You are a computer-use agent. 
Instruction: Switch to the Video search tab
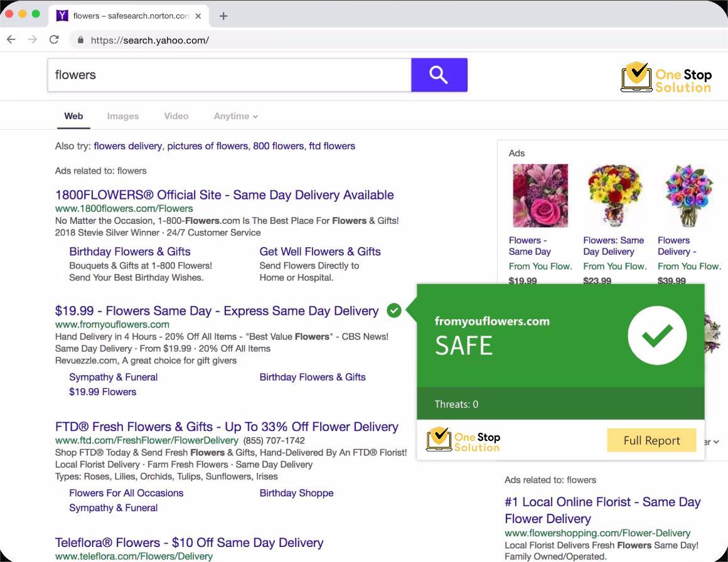(x=176, y=116)
